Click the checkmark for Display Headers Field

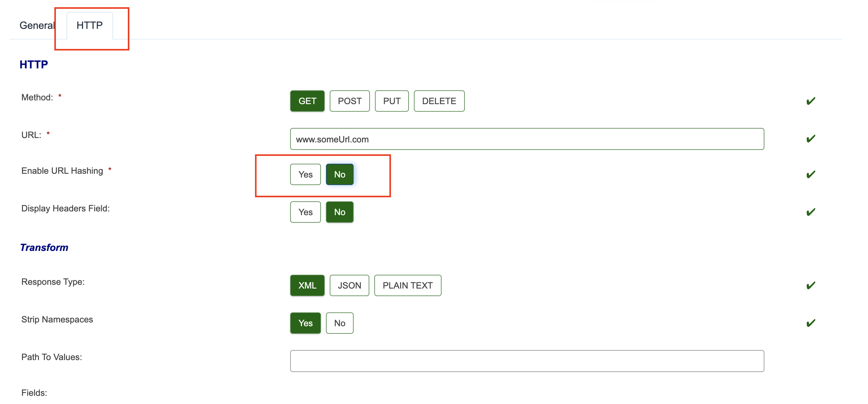(811, 212)
